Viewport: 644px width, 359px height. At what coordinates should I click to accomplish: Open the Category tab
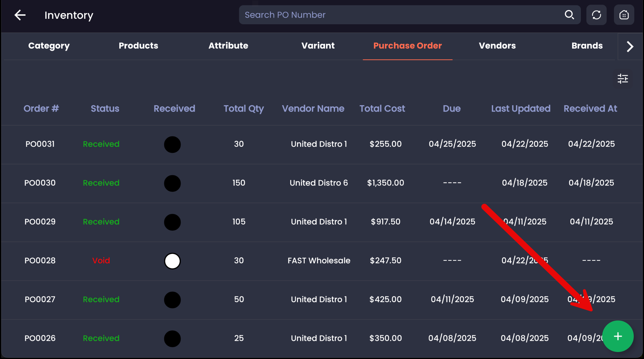click(x=49, y=46)
